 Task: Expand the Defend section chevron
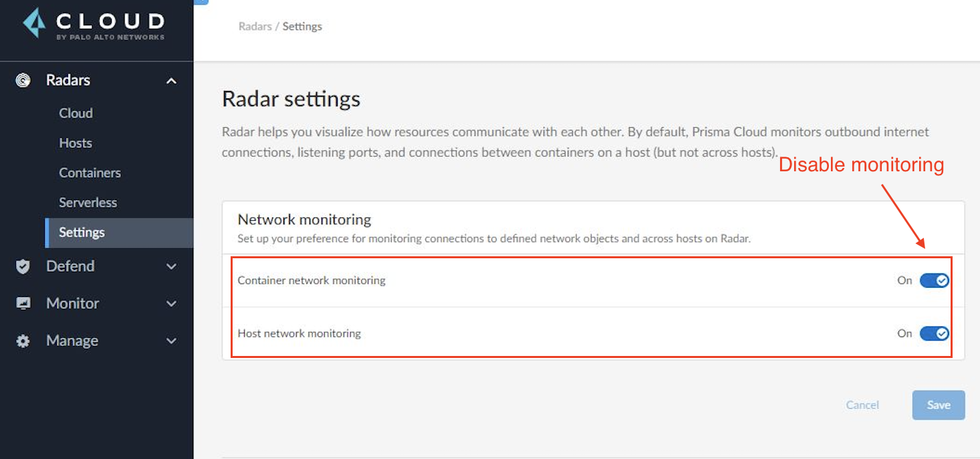pyautogui.click(x=171, y=266)
